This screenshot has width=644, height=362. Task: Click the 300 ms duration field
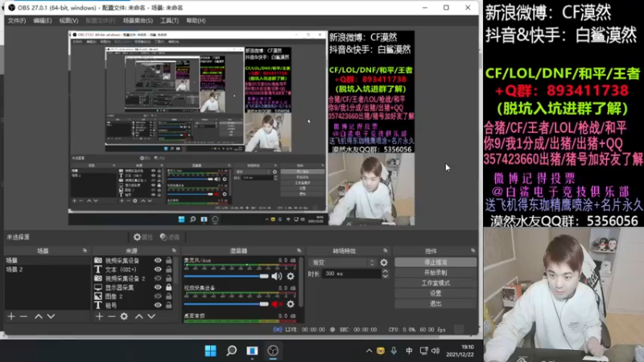pos(351,274)
